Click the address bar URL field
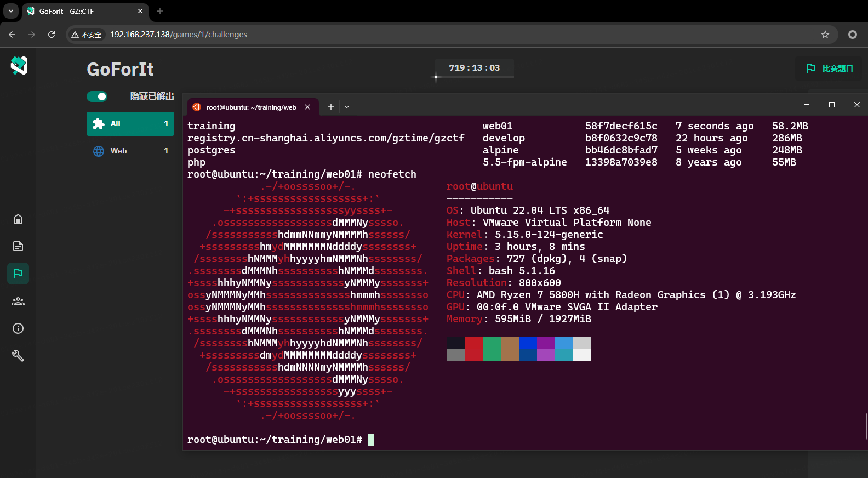This screenshot has width=868, height=478. (x=452, y=35)
